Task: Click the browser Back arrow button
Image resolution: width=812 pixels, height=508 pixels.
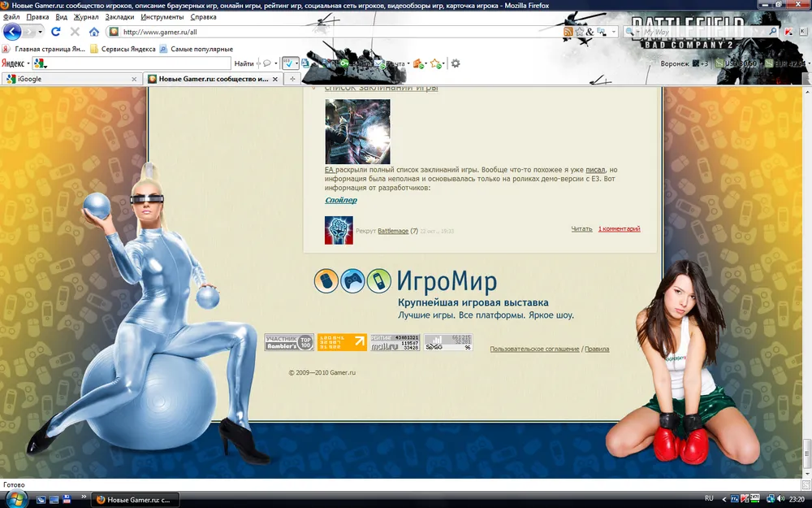Action: (12, 32)
